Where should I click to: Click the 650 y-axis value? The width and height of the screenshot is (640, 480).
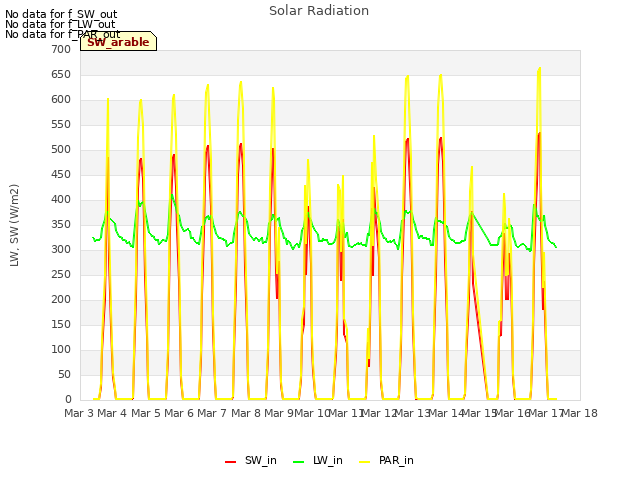tap(61, 75)
